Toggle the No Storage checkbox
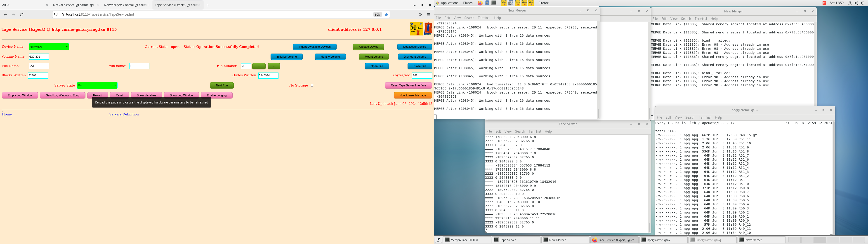The image size is (868, 244). [x=312, y=85]
